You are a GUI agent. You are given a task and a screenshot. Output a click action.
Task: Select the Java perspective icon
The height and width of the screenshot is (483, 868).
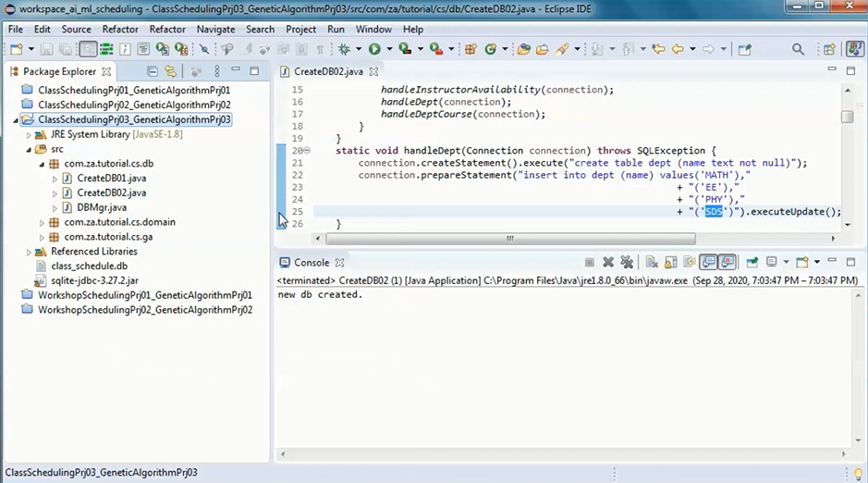point(854,49)
